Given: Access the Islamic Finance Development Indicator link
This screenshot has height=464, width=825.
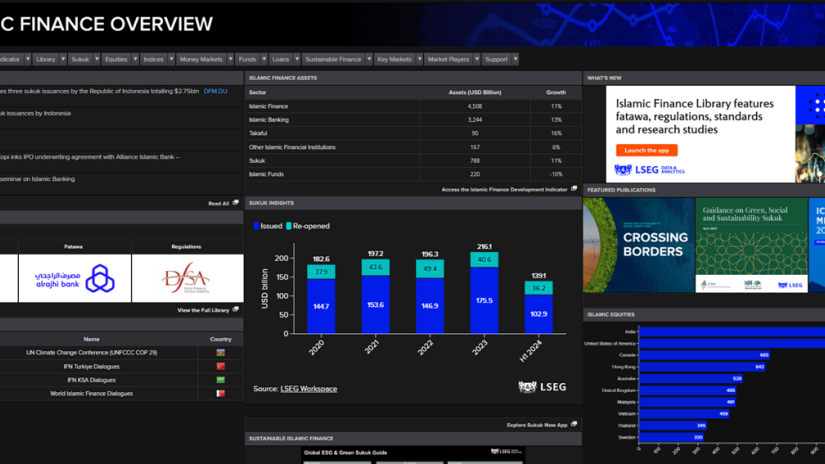Looking at the screenshot, I should pyautogui.click(x=504, y=189).
